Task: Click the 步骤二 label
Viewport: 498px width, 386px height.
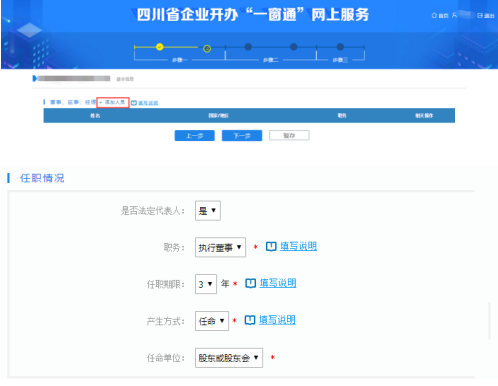Action: [x=271, y=60]
